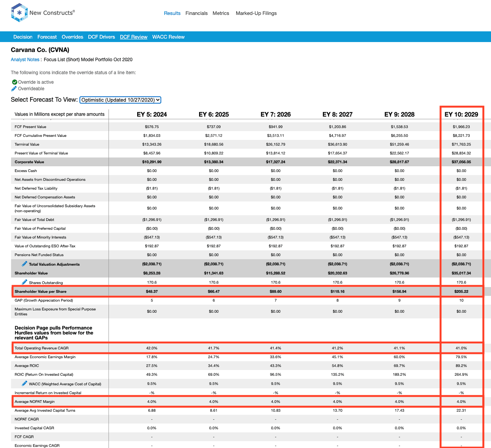Open the Results menu
Screen dimensions: 491x448
(x=172, y=13)
